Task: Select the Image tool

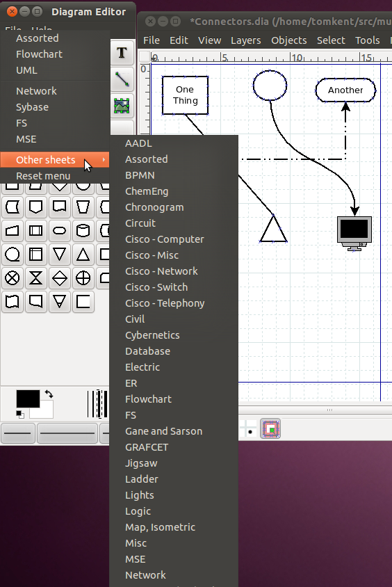Action: pyautogui.click(x=122, y=106)
